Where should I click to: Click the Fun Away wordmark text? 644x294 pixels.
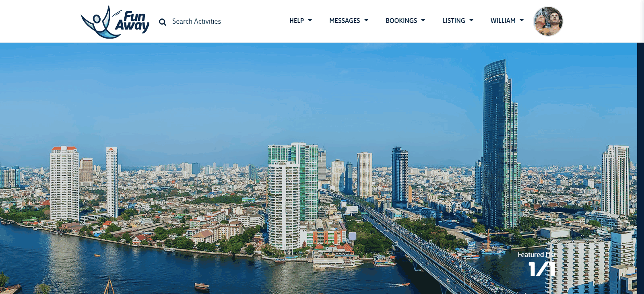[132, 22]
